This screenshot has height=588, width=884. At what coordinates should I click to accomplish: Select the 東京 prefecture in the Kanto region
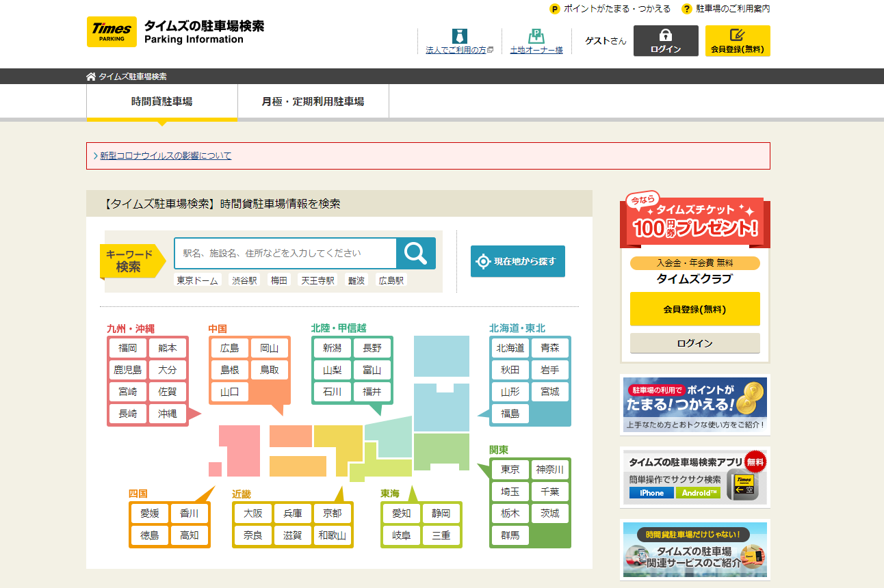pyautogui.click(x=510, y=470)
